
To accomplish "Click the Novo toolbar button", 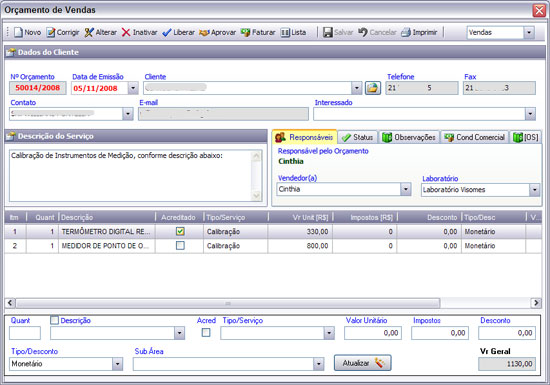I will pos(27,32).
